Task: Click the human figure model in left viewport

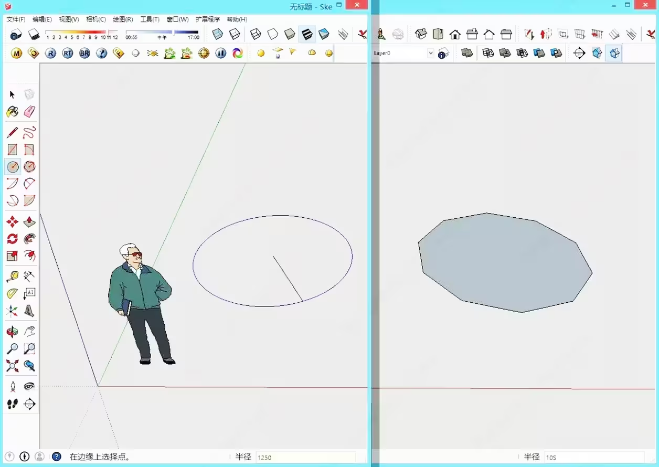Action: pos(141,303)
